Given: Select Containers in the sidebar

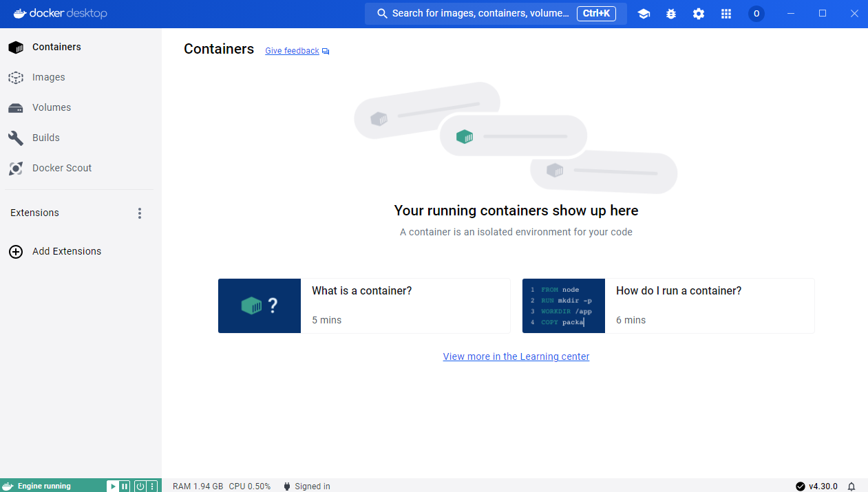Looking at the screenshot, I should click(81, 47).
